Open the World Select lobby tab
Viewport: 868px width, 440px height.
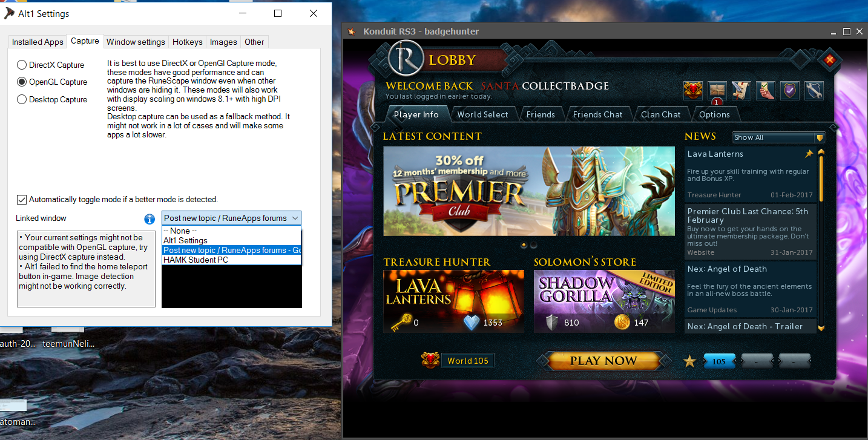(483, 114)
